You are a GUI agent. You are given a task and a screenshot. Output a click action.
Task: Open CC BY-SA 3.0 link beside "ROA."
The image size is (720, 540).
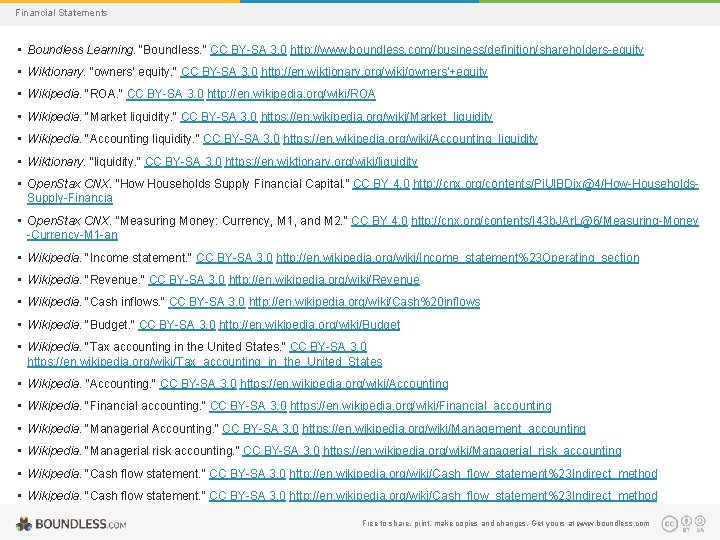[165, 94]
